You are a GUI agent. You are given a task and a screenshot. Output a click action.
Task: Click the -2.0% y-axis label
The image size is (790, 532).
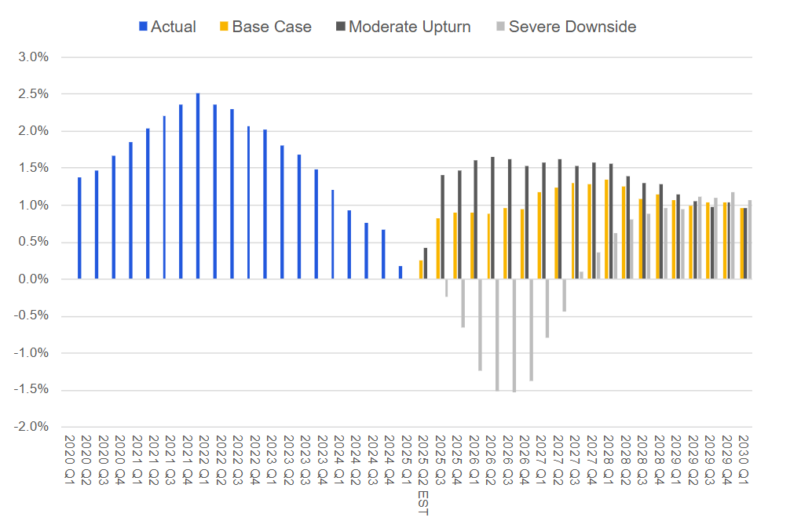[32, 427]
